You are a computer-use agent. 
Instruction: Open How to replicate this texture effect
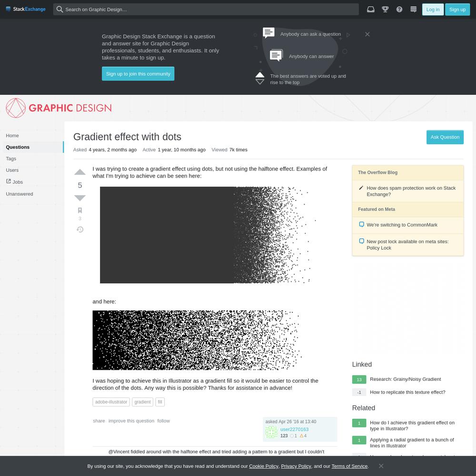pos(407,392)
